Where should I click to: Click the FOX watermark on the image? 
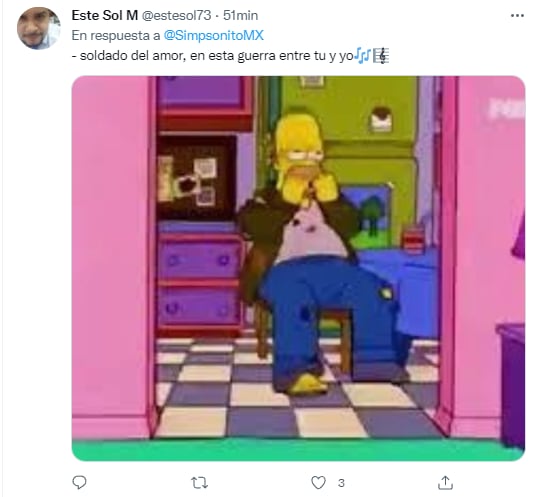pos(507,109)
